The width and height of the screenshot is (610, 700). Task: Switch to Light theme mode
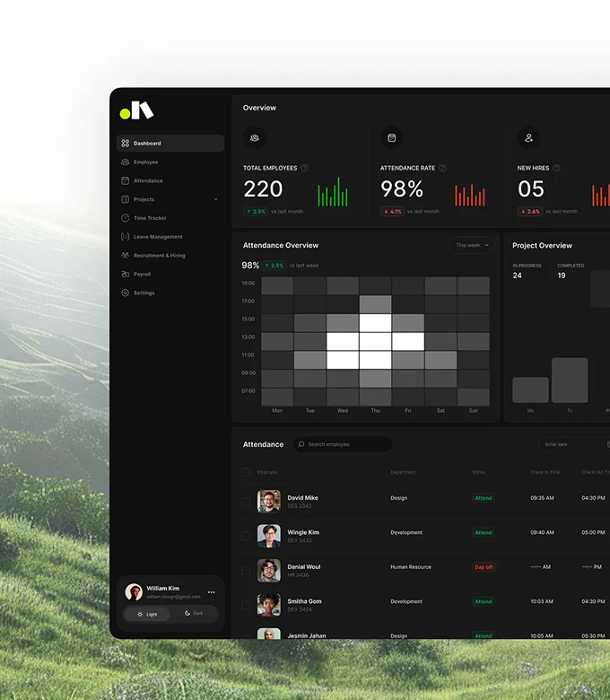click(147, 614)
